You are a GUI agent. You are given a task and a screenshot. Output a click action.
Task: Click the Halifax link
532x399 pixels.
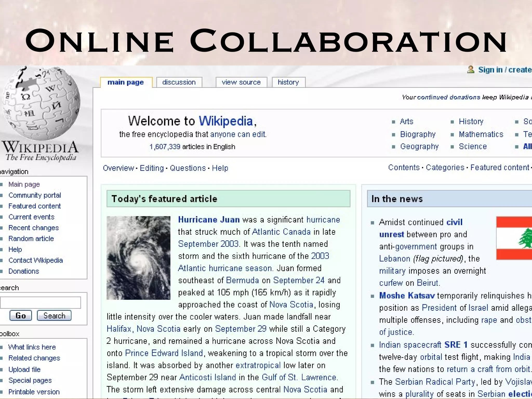(119, 329)
